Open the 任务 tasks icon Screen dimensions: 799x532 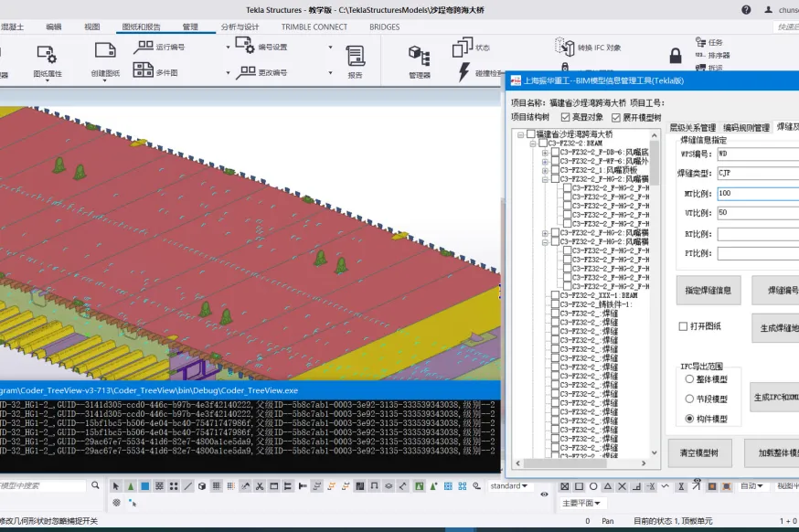(700, 42)
